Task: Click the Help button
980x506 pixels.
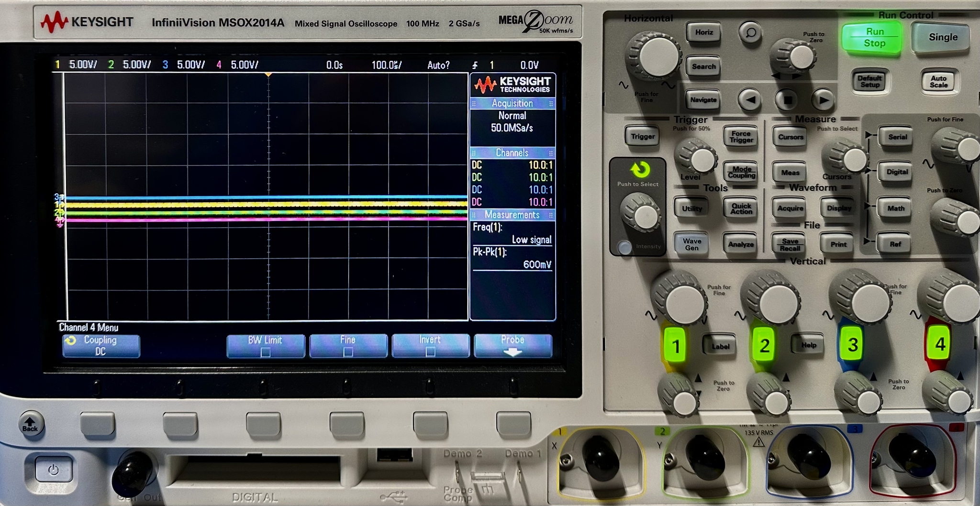Action: click(x=808, y=345)
